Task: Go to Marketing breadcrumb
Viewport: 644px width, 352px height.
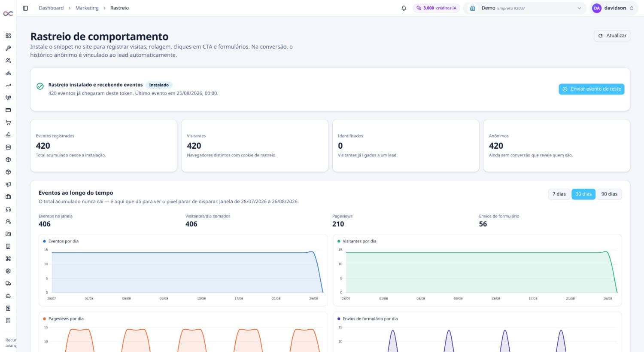Action: [x=87, y=8]
